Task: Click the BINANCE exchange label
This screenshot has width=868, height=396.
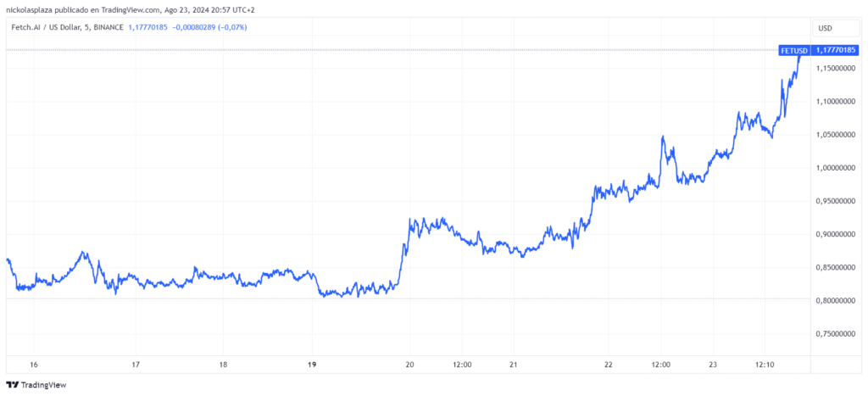Action: [x=108, y=26]
